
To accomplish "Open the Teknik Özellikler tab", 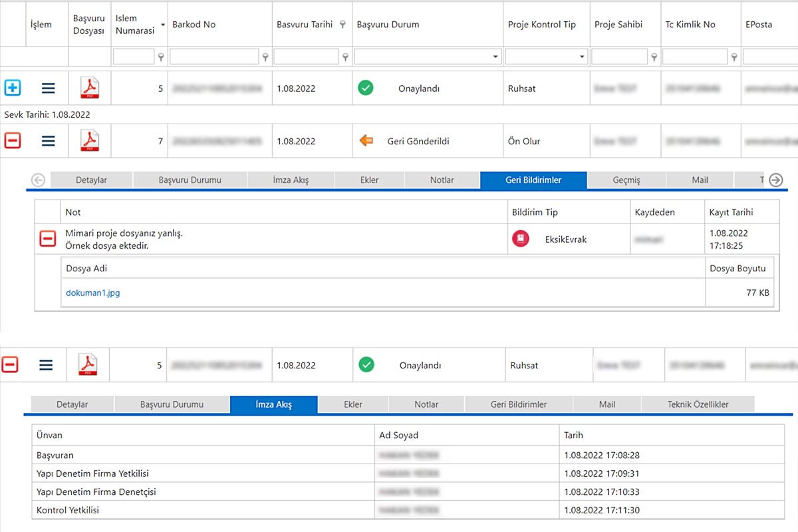I will point(698,404).
